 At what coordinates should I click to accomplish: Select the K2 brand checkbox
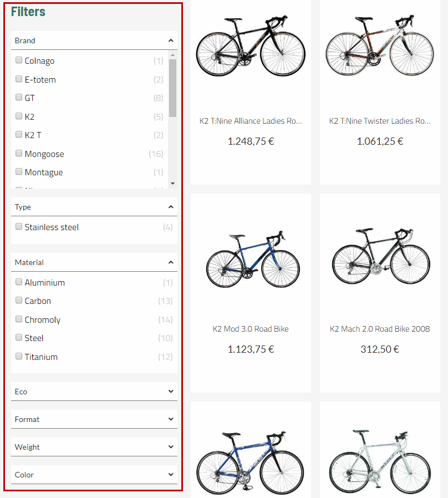tap(19, 116)
